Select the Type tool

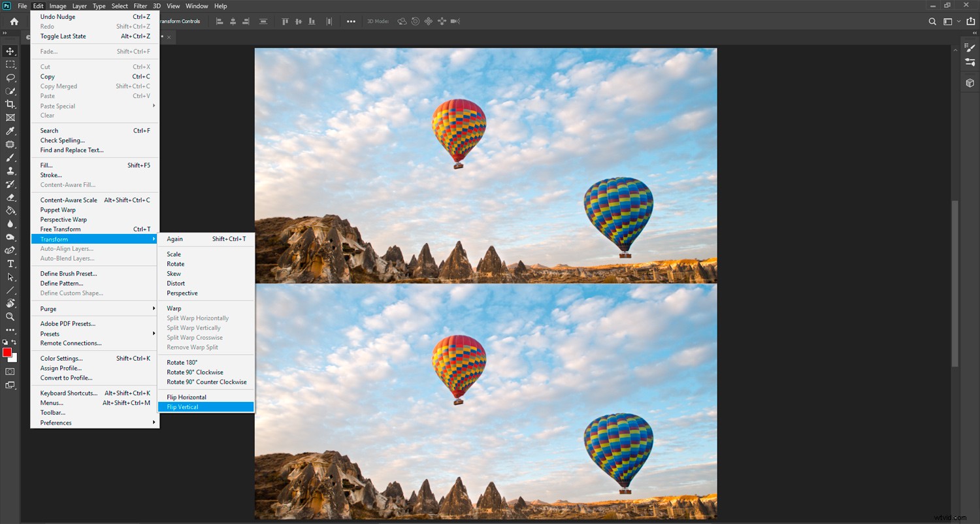point(10,263)
